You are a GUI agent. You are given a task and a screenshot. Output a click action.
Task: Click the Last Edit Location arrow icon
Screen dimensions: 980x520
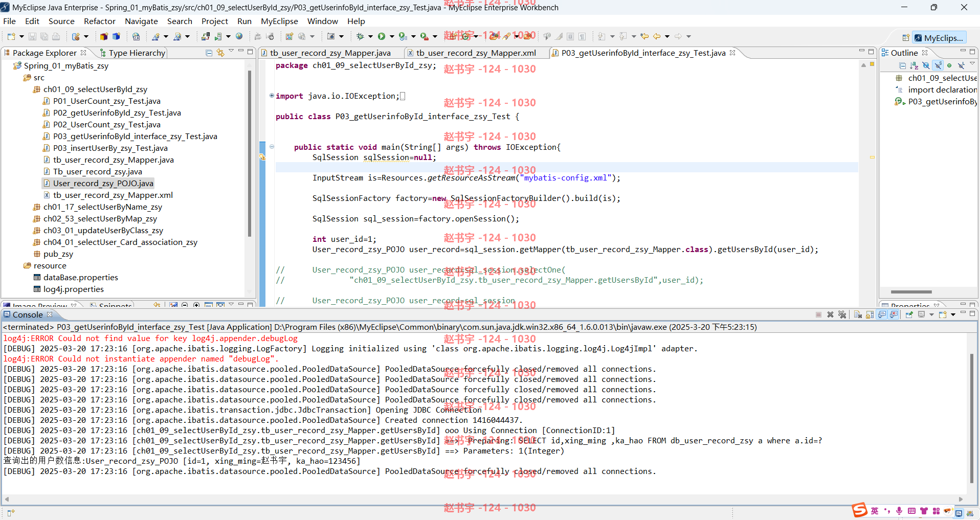click(x=644, y=36)
